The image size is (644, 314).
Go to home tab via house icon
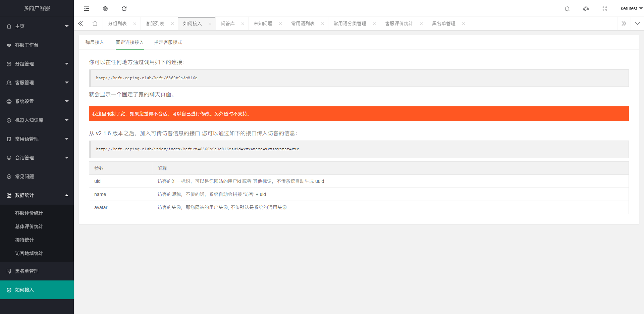pyautogui.click(x=95, y=23)
